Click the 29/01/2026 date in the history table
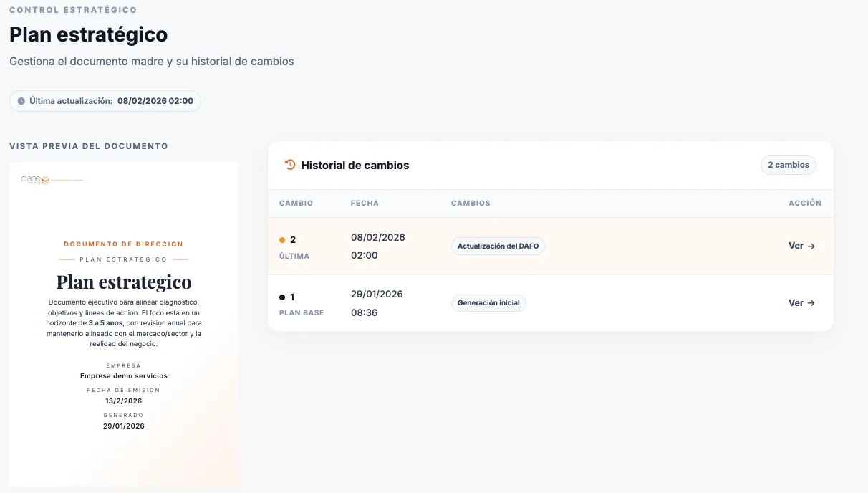The image size is (868, 493). coord(377,294)
